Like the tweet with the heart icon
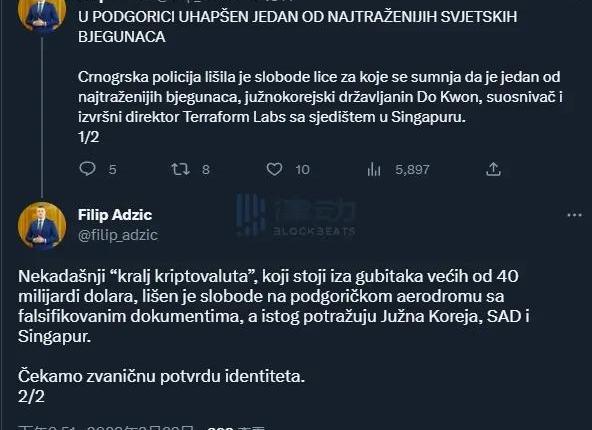This screenshot has height=430, width=592. click(x=274, y=169)
